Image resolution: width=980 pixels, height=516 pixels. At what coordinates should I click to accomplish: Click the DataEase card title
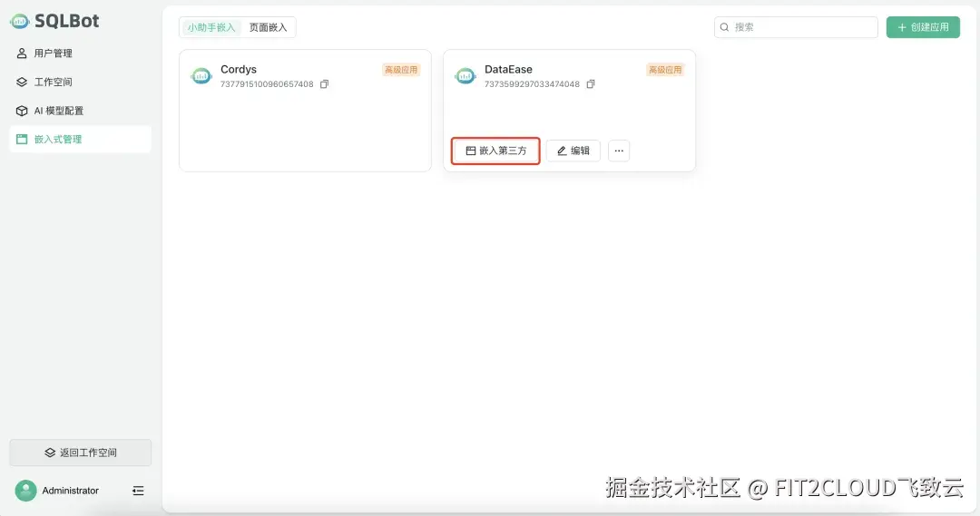[x=509, y=69]
